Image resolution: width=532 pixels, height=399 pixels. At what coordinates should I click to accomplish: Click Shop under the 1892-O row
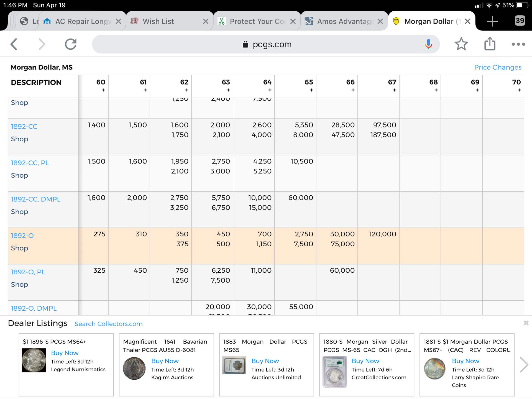point(19,248)
